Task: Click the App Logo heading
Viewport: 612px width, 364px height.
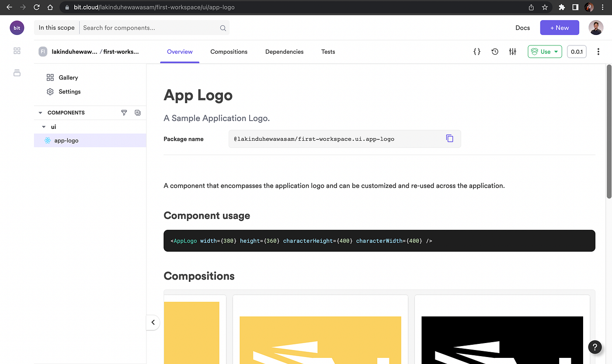Action: click(198, 95)
